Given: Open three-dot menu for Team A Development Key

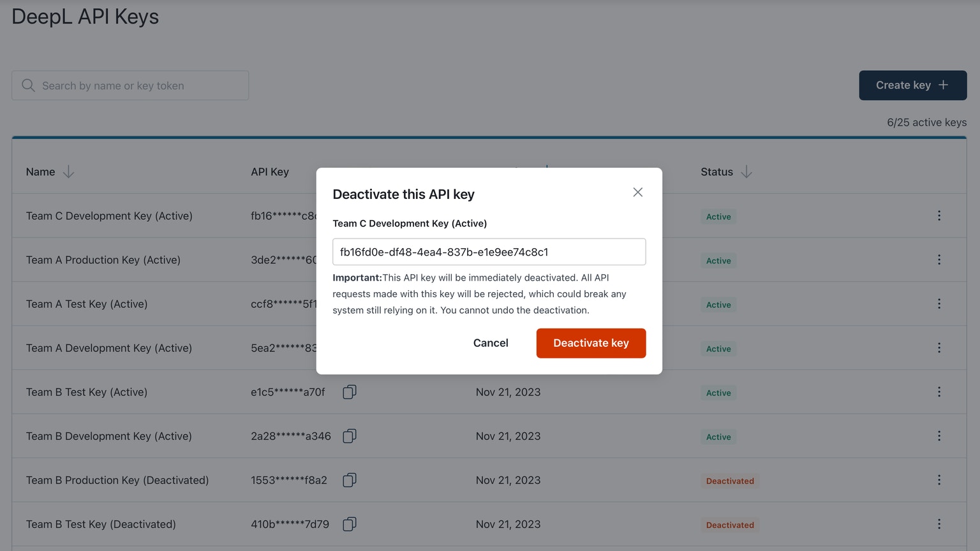Looking at the screenshot, I should [x=939, y=348].
